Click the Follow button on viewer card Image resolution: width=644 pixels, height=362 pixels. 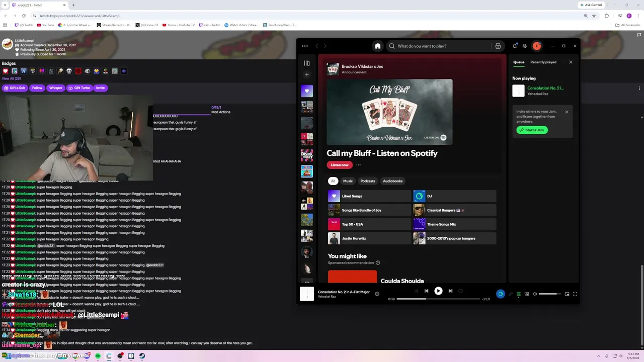point(37,88)
